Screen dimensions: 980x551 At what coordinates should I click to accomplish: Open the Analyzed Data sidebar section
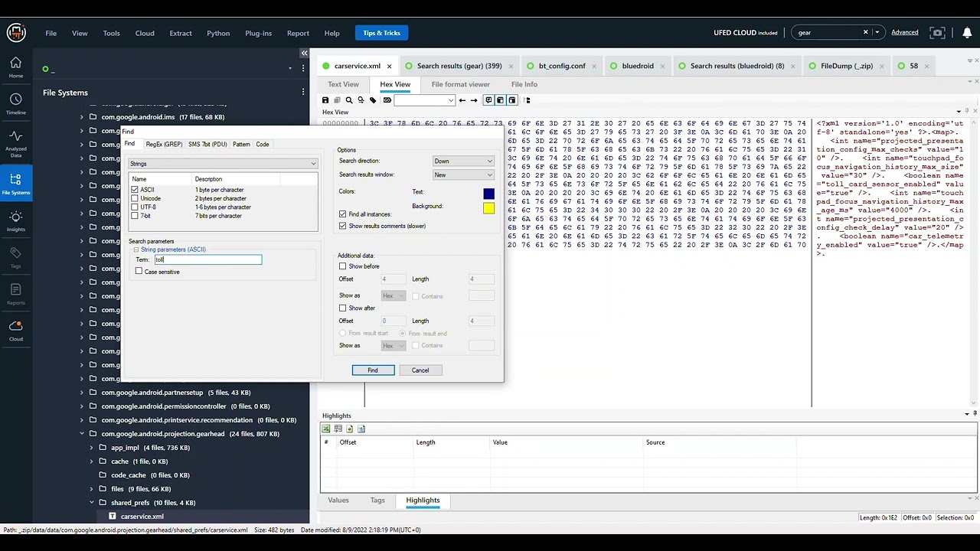15,144
